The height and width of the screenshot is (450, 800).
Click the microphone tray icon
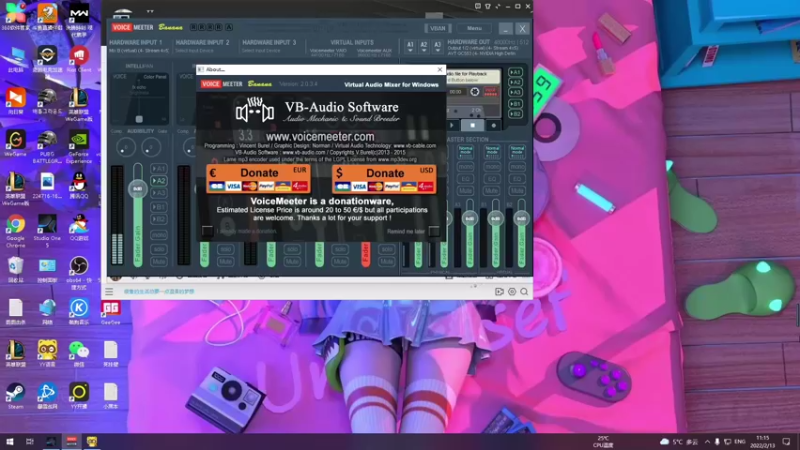717,441
